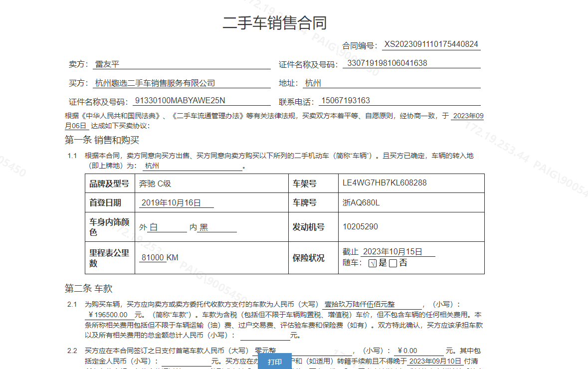Click price ¥196500.00

108,315
